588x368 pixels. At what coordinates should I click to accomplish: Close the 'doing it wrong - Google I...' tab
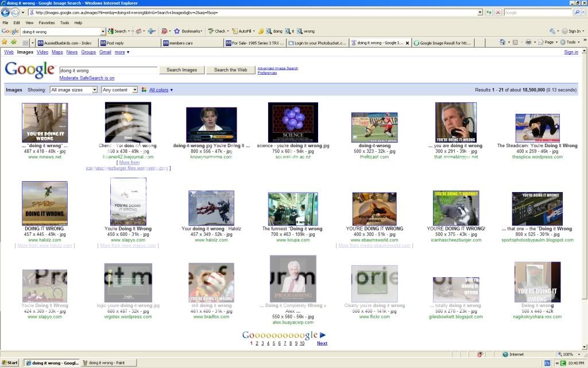(x=407, y=43)
